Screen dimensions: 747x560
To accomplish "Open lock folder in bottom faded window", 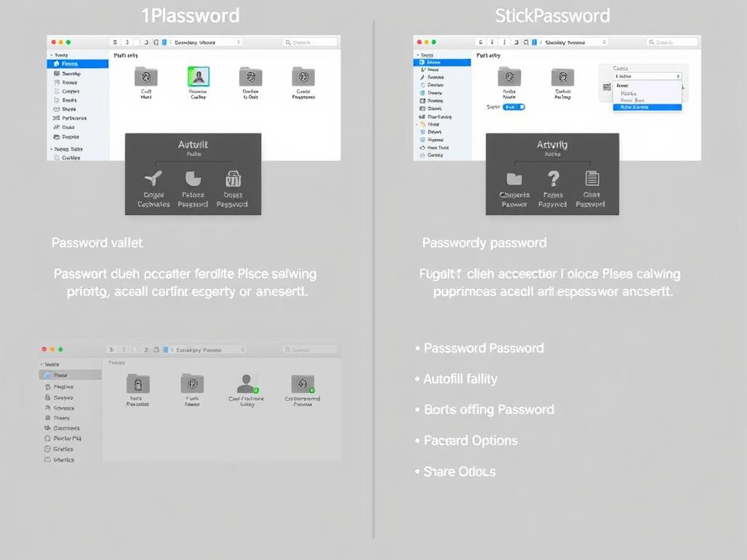I will coord(138,384).
